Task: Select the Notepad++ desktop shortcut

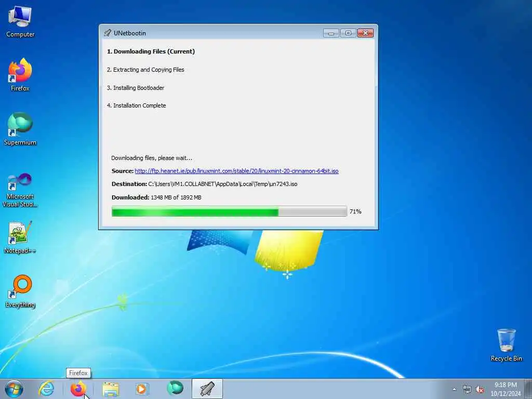Action: (20, 237)
